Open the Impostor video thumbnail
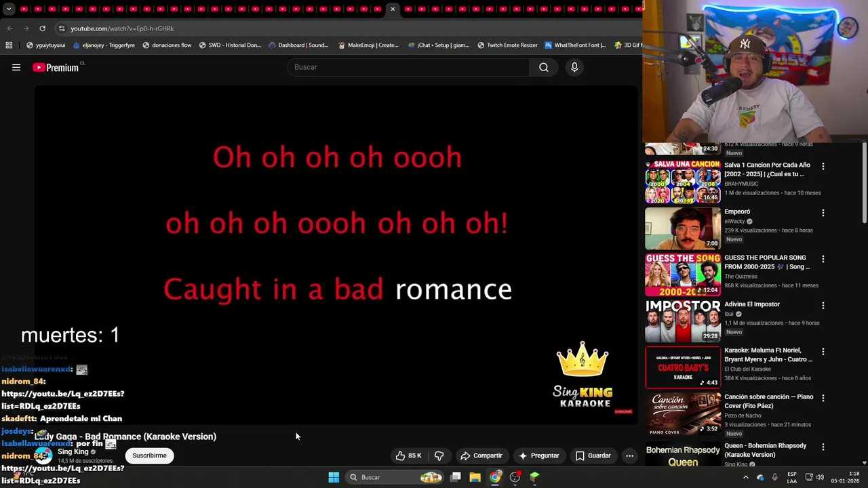The width and height of the screenshot is (868, 488). coord(683,321)
